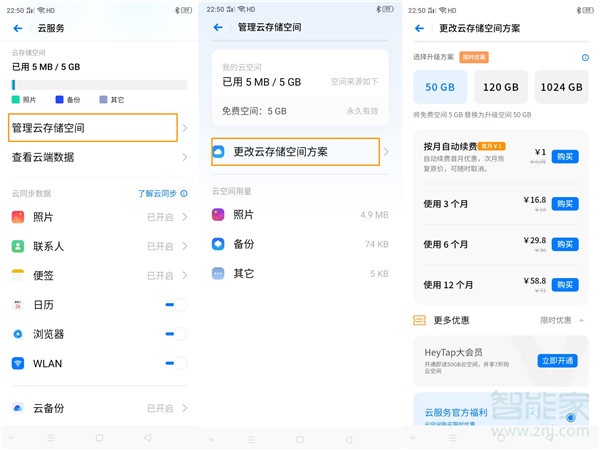The height and width of the screenshot is (450, 600).
Task: Buy 使用 3 个月 plan
Action: point(565,204)
